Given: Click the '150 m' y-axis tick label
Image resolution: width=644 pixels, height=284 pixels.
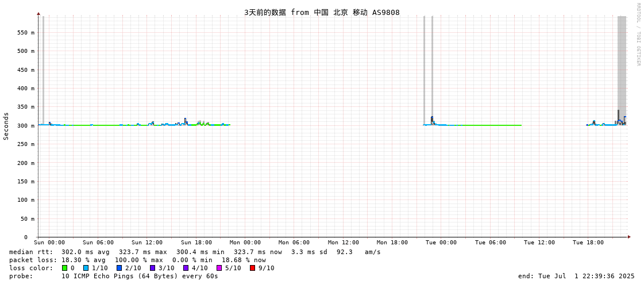Looking at the screenshot, I should pyautogui.click(x=26, y=181).
